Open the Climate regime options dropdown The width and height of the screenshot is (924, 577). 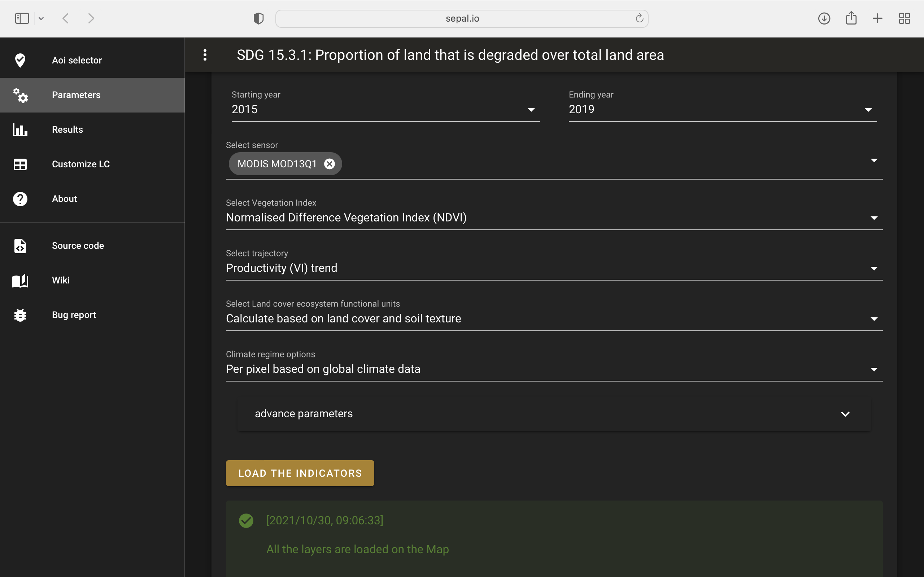point(554,369)
